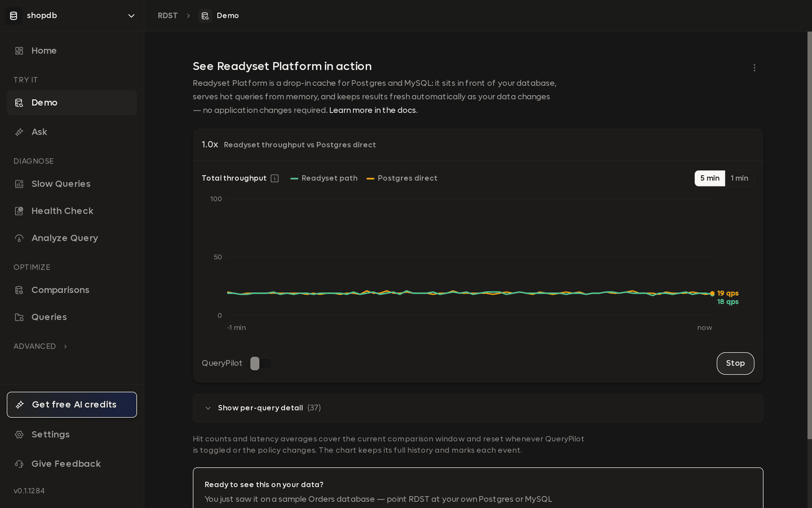The height and width of the screenshot is (508, 812).
Task: Click the page vertical scrollbar
Action: pos(809,235)
